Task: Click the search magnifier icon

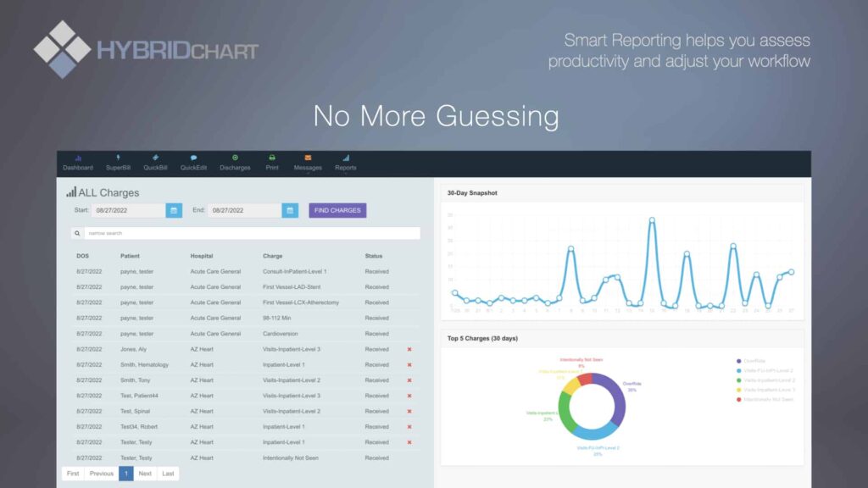Action: pos(77,234)
